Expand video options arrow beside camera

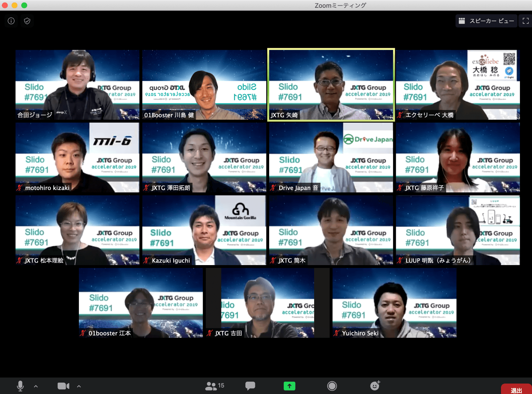tap(79, 386)
